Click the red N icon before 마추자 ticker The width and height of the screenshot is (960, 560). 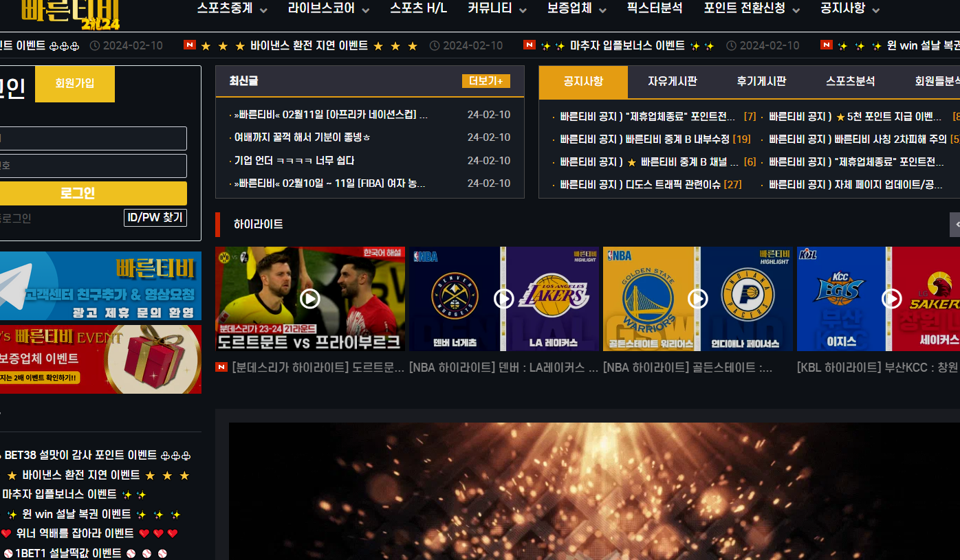530,45
